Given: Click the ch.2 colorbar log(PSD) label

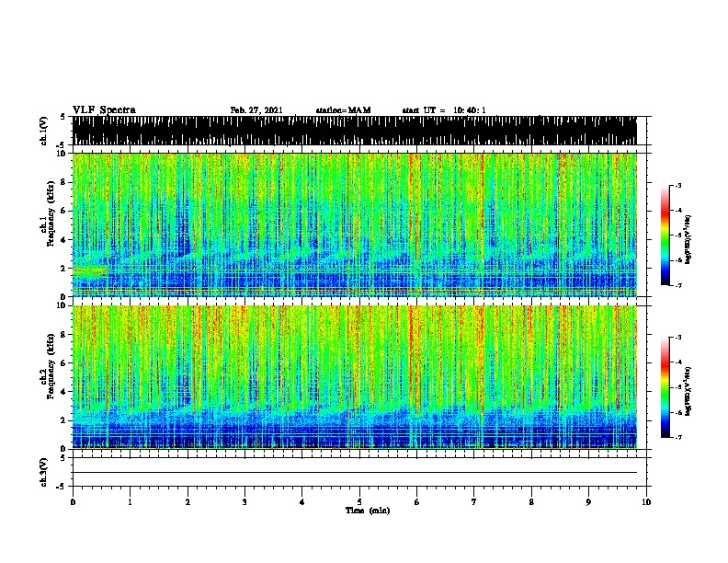Looking at the screenshot, I should (688, 391).
